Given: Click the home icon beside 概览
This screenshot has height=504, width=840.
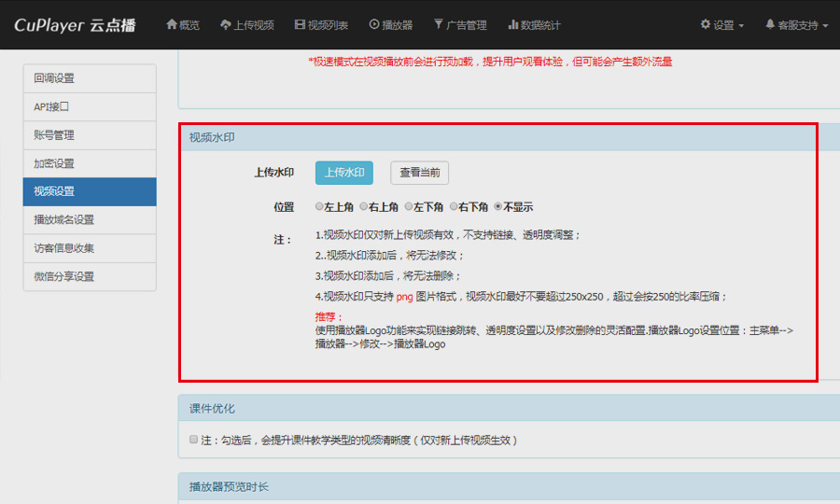Looking at the screenshot, I should [172, 25].
